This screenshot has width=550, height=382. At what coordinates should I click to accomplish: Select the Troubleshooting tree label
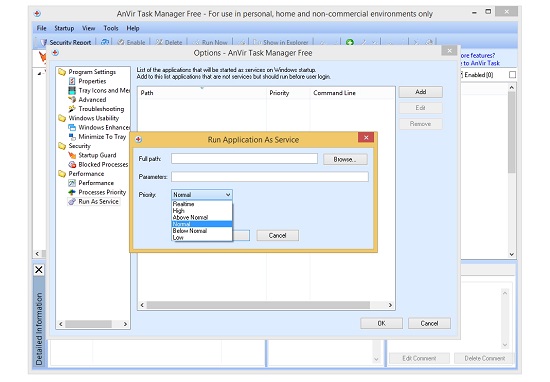tap(101, 109)
